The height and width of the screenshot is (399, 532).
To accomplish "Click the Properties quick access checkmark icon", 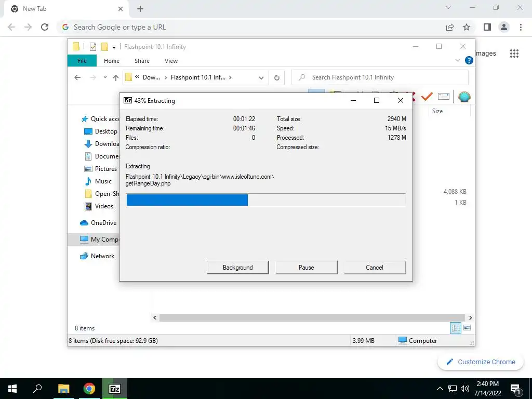I will click(93, 46).
